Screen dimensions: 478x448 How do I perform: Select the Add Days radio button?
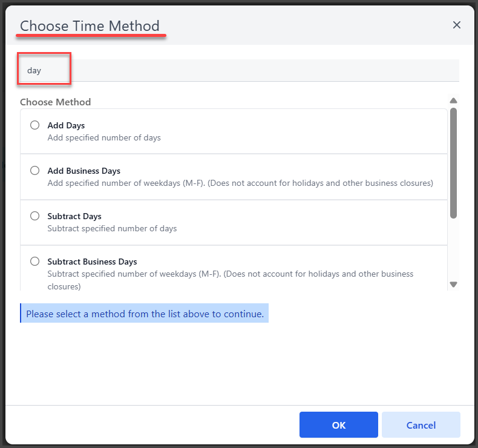(x=34, y=125)
